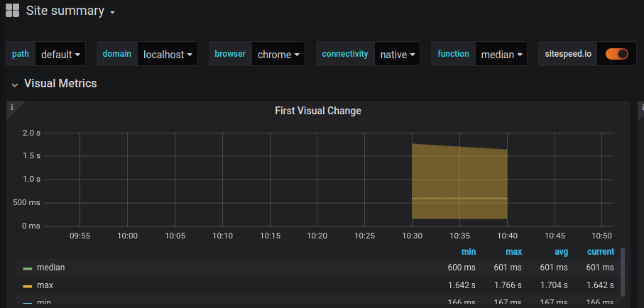Click the 2.0 s y-axis label
This screenshot has width=644, height=308.
(x=31, y=133)
